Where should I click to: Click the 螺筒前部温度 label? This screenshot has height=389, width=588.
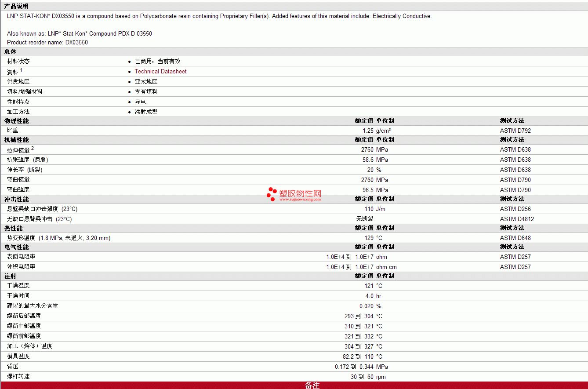(24, 336)
